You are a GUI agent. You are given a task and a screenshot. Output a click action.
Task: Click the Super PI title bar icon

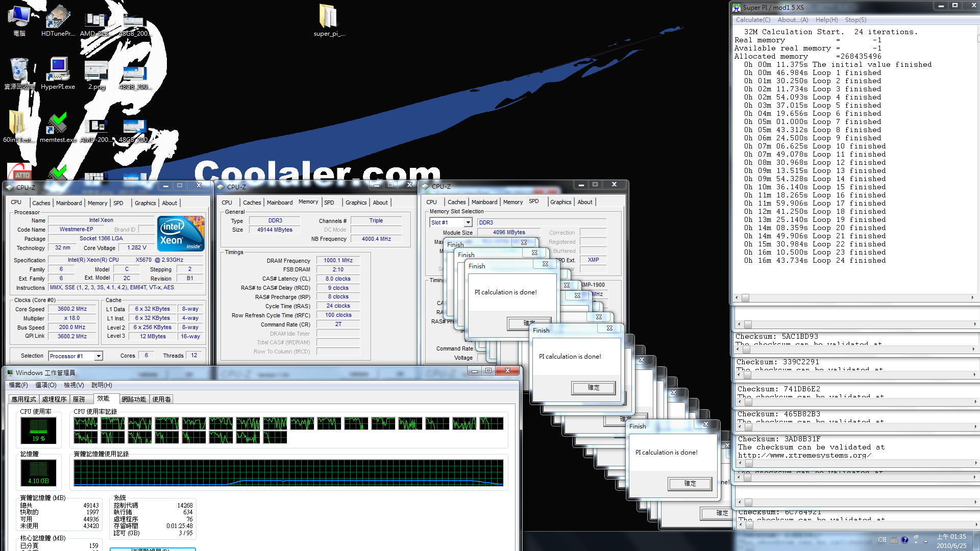(737, 7)
